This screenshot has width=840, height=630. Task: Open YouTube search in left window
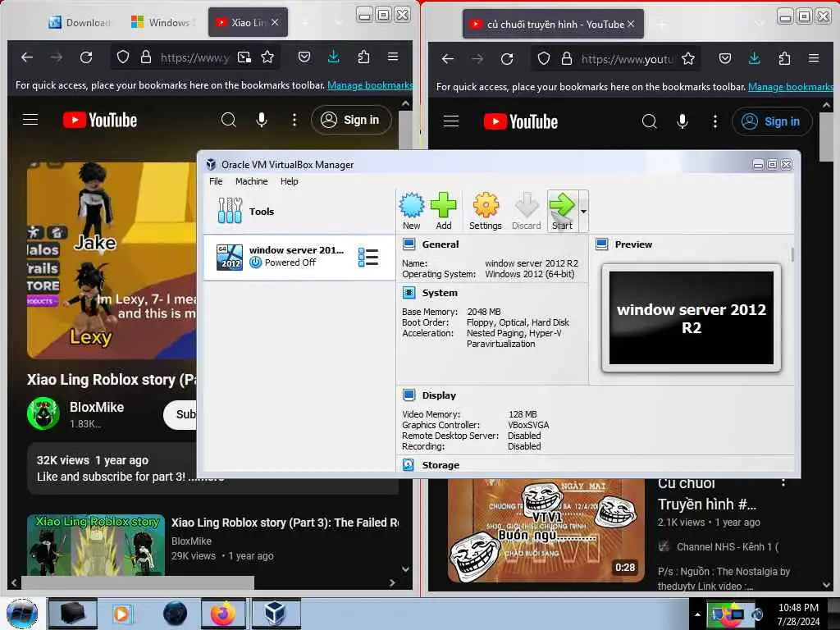point(229,120)
